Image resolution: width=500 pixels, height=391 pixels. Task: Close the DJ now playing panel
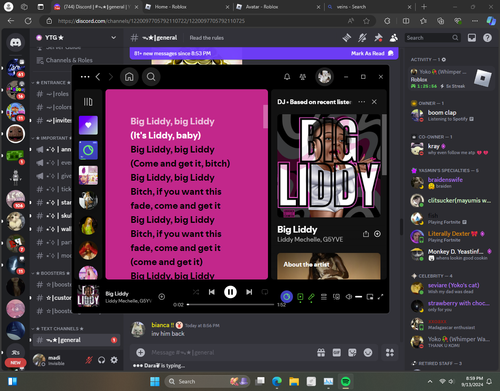click(374, 102)
